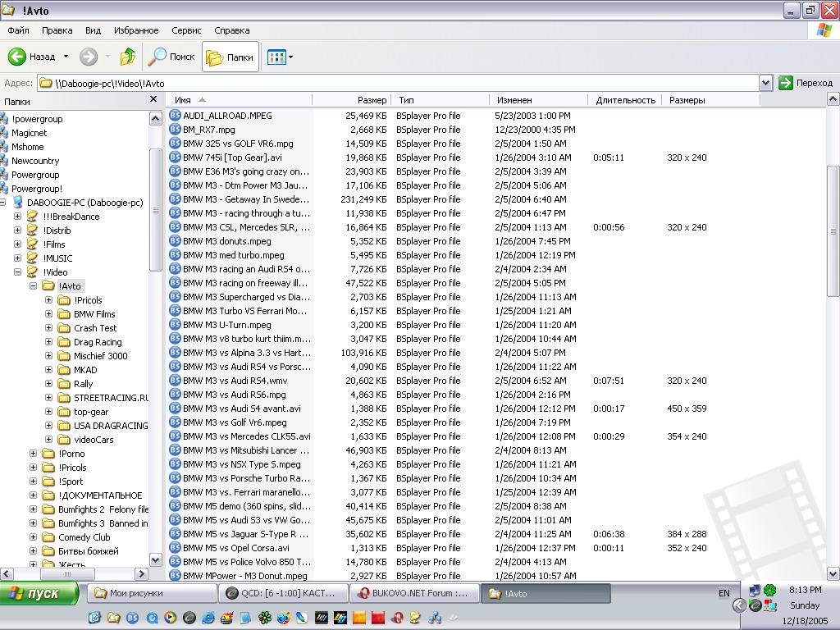Toggle the Folders (Папки) pane button
Viewport: 840px width, 630px height.
(231, 57)
